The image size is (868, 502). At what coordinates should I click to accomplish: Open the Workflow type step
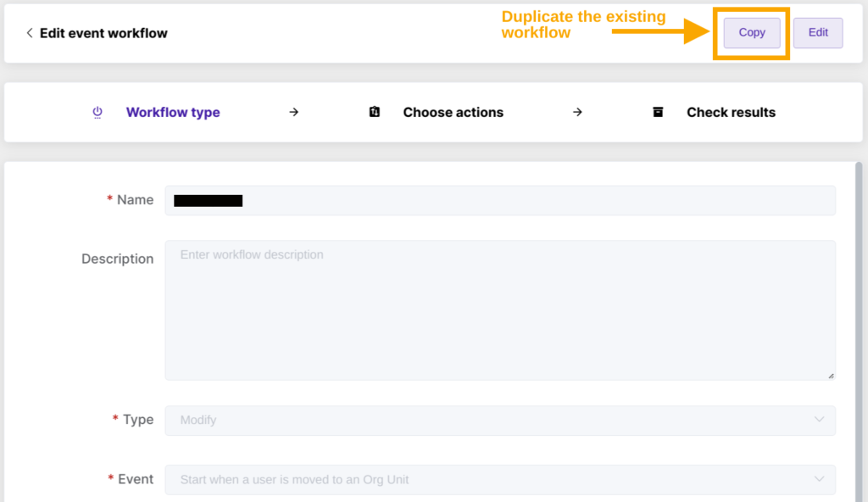[x=173, y=113]
